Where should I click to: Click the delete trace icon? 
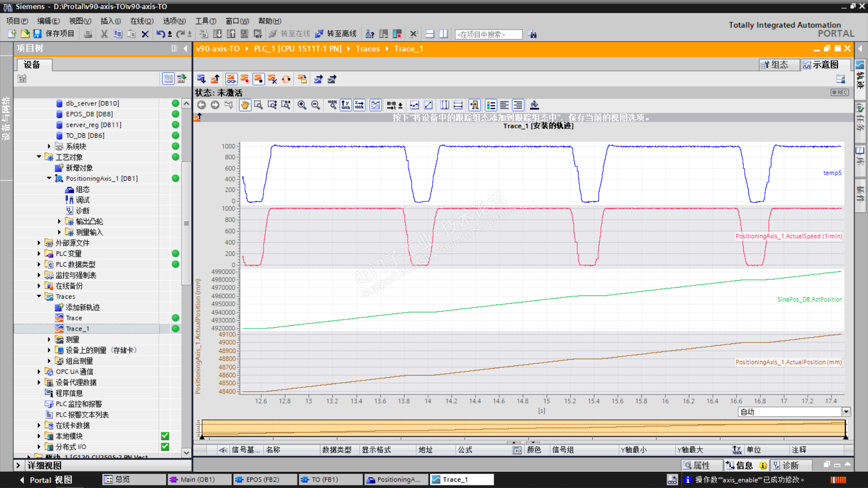[272, 79]
